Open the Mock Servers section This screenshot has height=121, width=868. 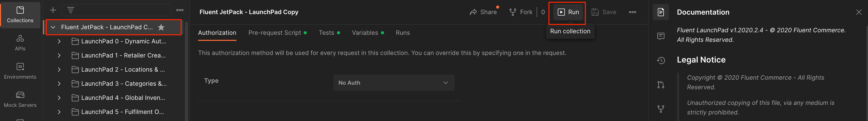click(20, 99)
